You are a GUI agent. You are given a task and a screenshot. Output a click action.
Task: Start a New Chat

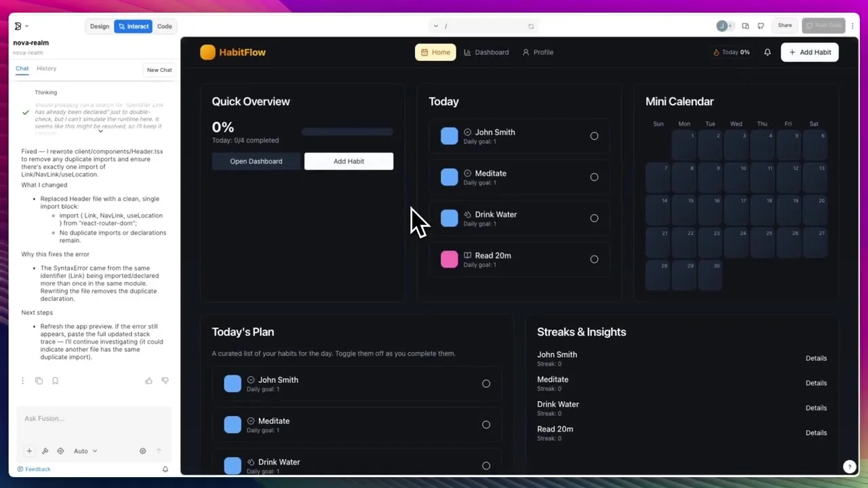pyautogui.click(x=159, y=70)
